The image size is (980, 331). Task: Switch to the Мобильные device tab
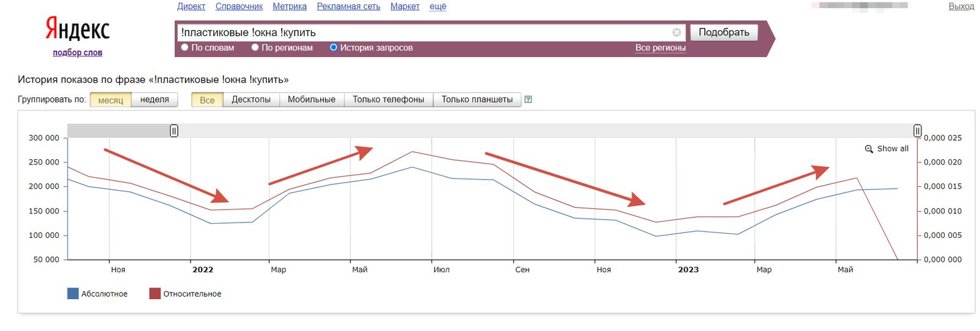311,99
